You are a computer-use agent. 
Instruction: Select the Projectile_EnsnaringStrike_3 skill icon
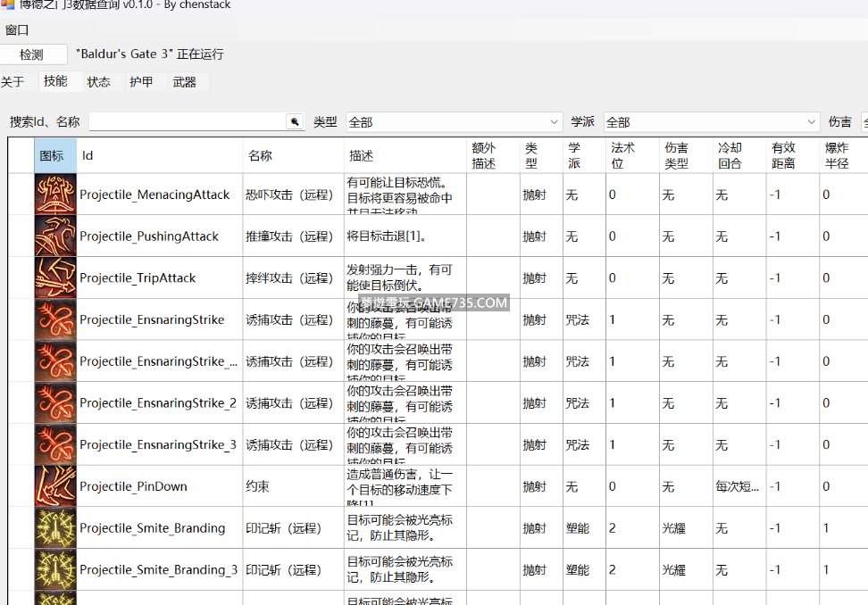[55, 444]
